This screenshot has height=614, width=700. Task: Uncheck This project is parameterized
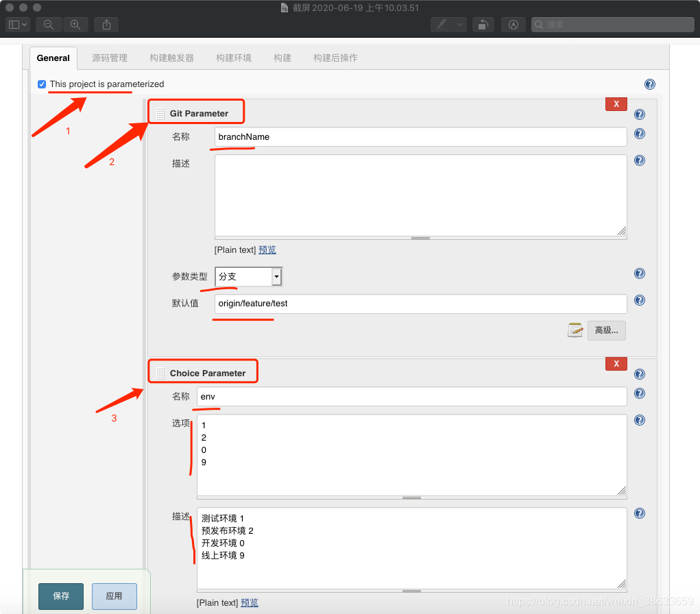pyautogui.click(x=42, y=84)
